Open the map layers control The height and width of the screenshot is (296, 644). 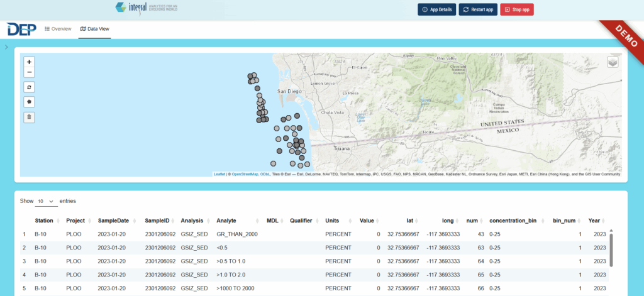point(613,62)
